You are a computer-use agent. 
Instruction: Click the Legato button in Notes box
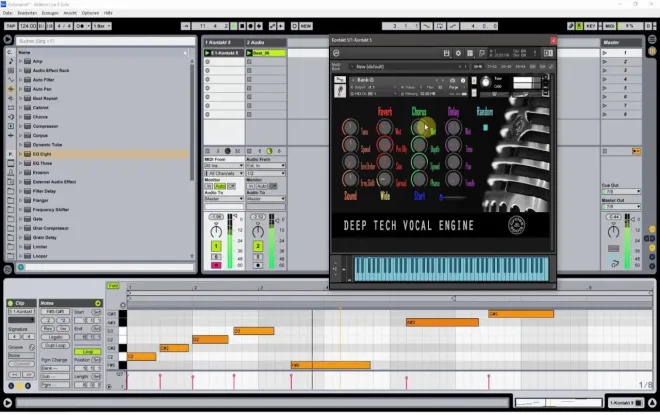56,337
